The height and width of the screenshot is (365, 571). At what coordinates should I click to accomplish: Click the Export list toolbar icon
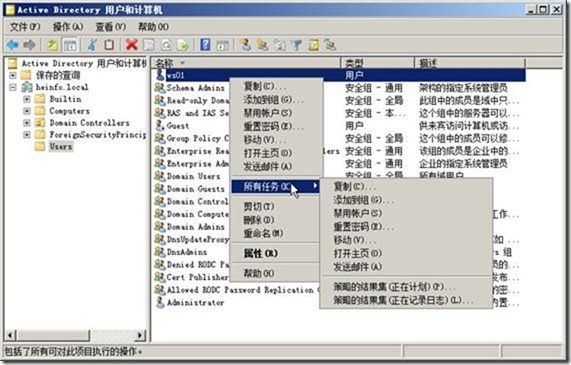[x=183, y=45]
